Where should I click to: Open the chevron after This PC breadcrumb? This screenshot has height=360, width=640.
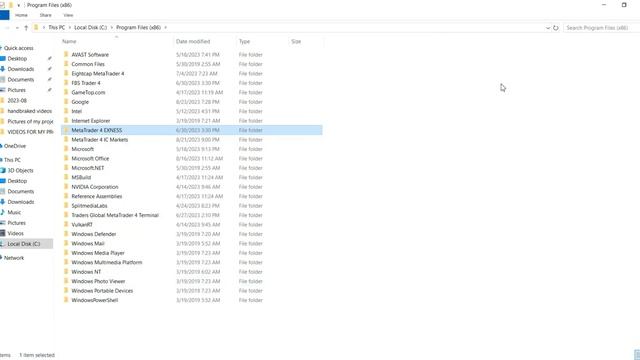tap(69, 27)
